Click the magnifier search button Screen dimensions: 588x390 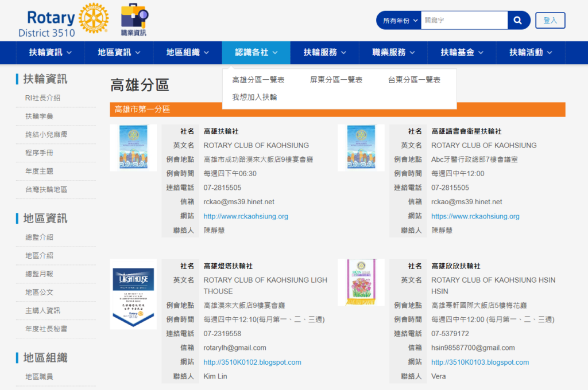pos(518,21)
